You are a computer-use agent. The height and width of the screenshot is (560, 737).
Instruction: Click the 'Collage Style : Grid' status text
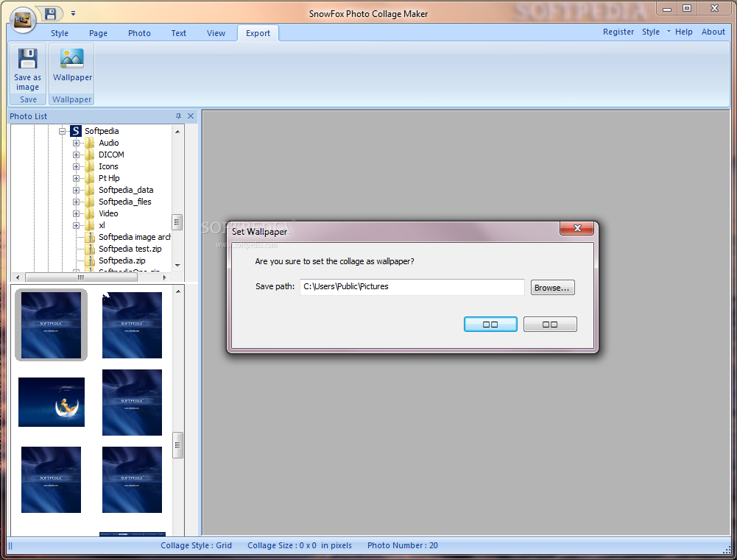point(196,545)
